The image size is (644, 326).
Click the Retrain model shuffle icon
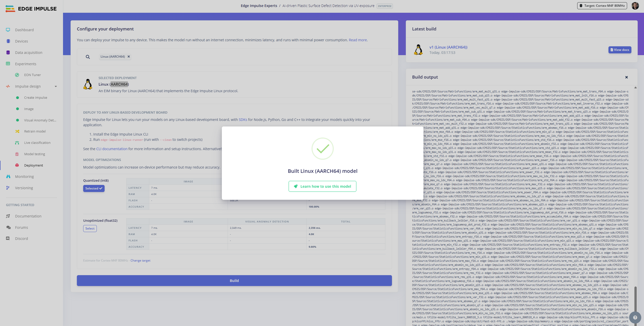pos(17,131)
